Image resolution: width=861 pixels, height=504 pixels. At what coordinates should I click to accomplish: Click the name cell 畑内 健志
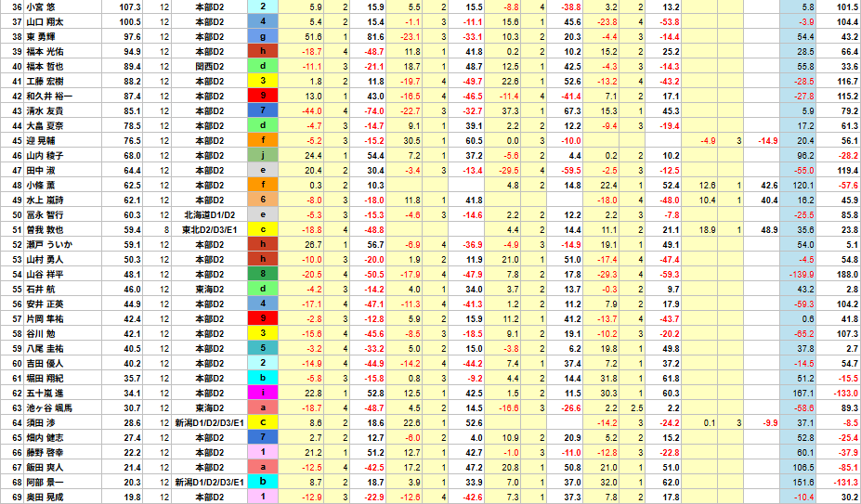(63, 437)
